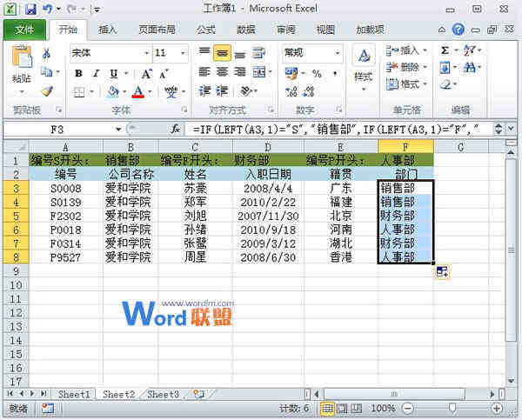Select the Format Painter brush
The height and width of the screenshot is (420, 522).
[x=47, y=90]
